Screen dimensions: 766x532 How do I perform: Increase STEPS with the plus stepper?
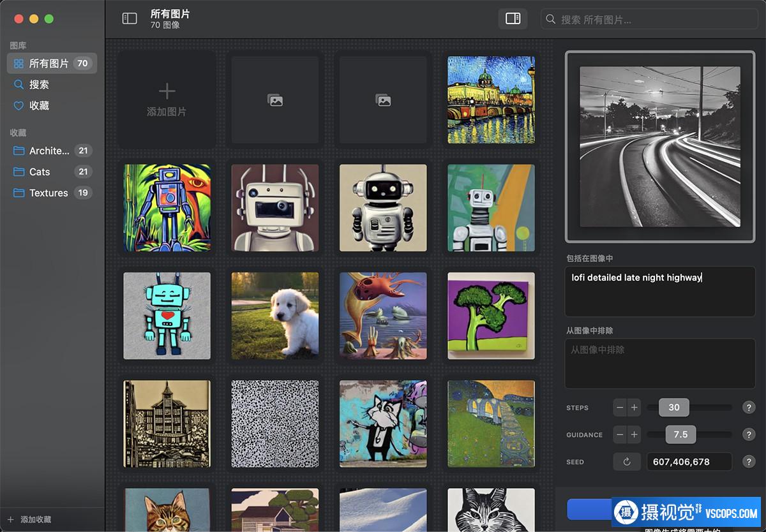tap(634, 408)
